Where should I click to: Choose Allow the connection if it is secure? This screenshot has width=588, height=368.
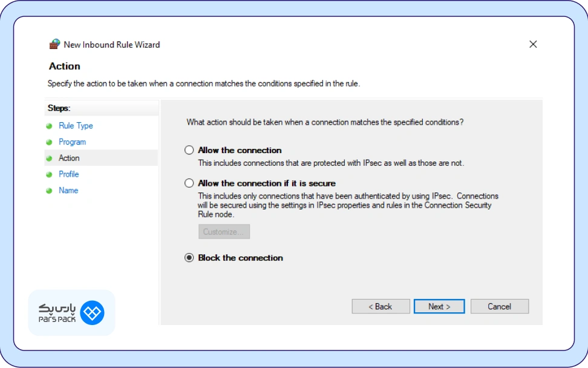point(189,183)
